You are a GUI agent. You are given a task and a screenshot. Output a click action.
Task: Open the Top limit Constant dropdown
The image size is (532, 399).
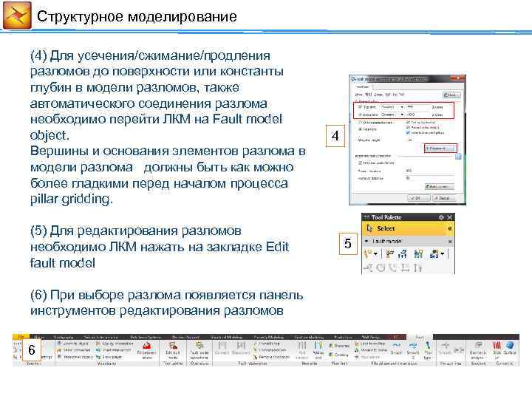pos(392,107)
